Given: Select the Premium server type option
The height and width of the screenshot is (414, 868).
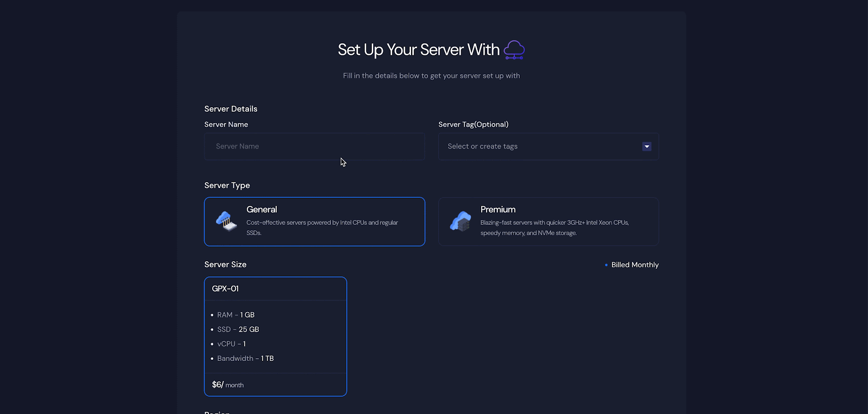Looking at the screenshot, I should tap(548, 222).
